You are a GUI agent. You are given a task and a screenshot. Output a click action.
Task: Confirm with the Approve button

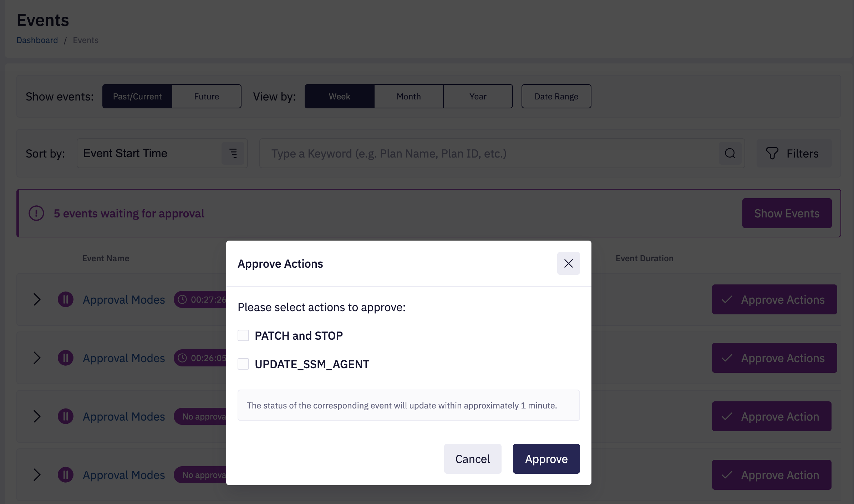pos(546,459)
